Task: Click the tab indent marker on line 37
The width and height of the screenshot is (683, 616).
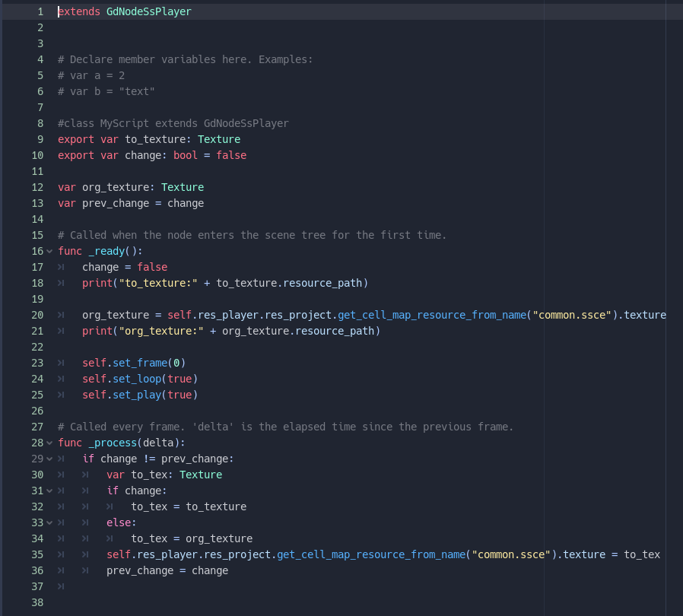Action: click(61, 587)
